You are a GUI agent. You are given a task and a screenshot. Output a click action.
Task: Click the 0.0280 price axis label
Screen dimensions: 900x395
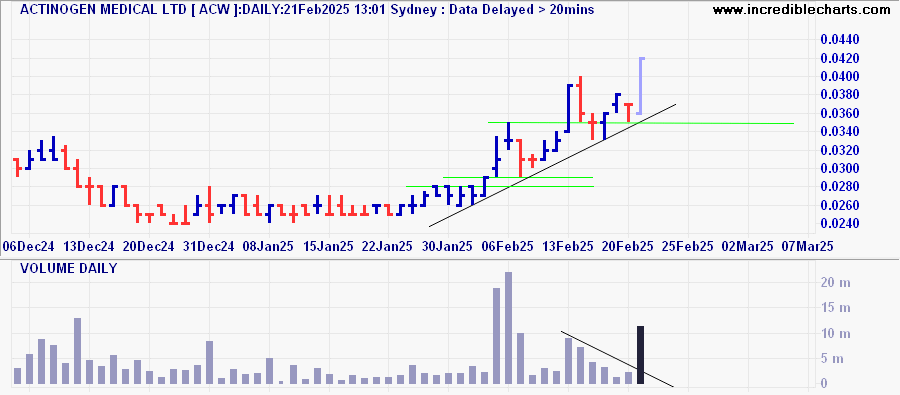pyautogui.click(x=840, y=187)
